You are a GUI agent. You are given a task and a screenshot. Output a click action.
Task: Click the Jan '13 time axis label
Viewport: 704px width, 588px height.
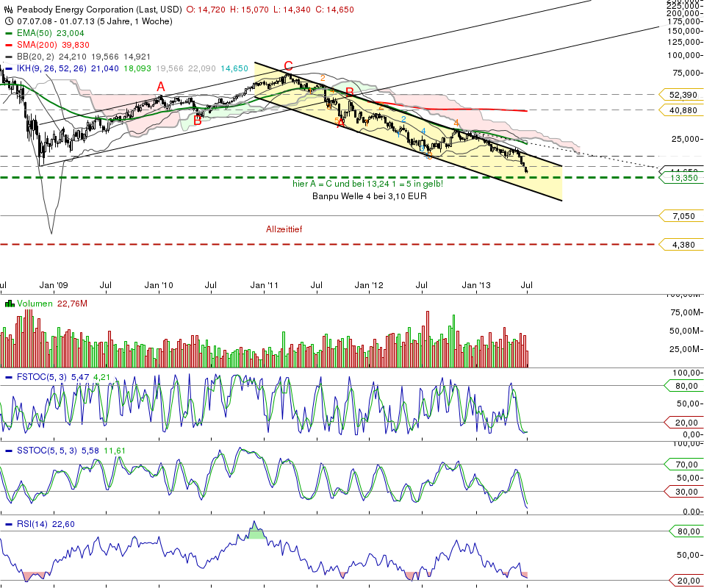coord(476,285)
